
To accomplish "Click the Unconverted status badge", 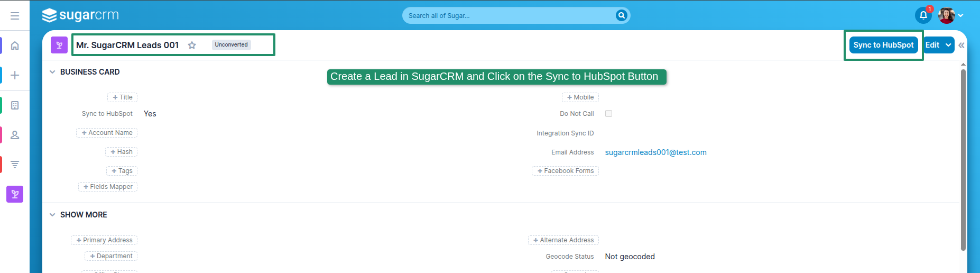I will (232, 45).
